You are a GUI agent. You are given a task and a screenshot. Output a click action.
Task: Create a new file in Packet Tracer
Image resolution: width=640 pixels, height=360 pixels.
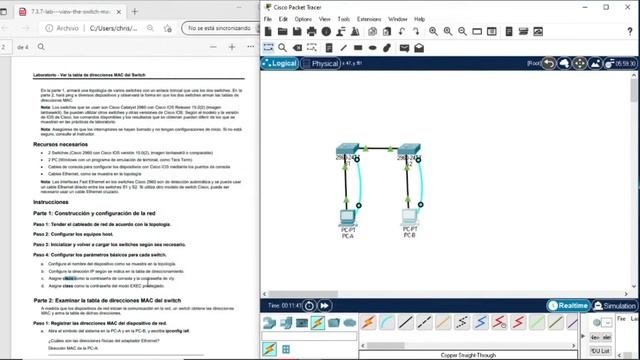(268, 31)
